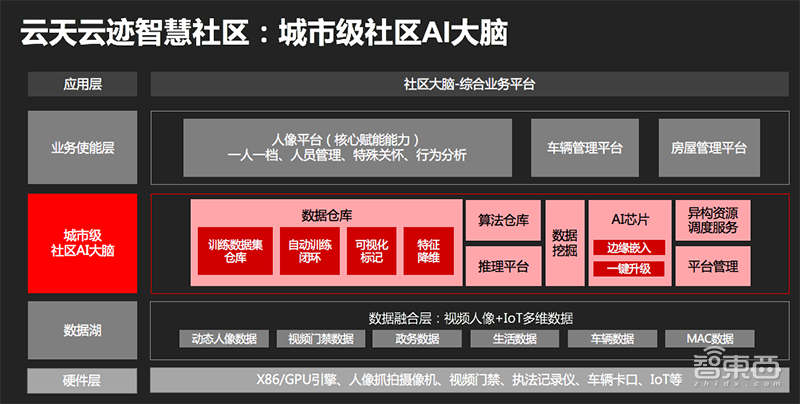This screenshot has width=800, height=404.
Task: Select the X86/GPU引擎 hardware list bar
Action: pyautogui.click(x=469, y=381)
